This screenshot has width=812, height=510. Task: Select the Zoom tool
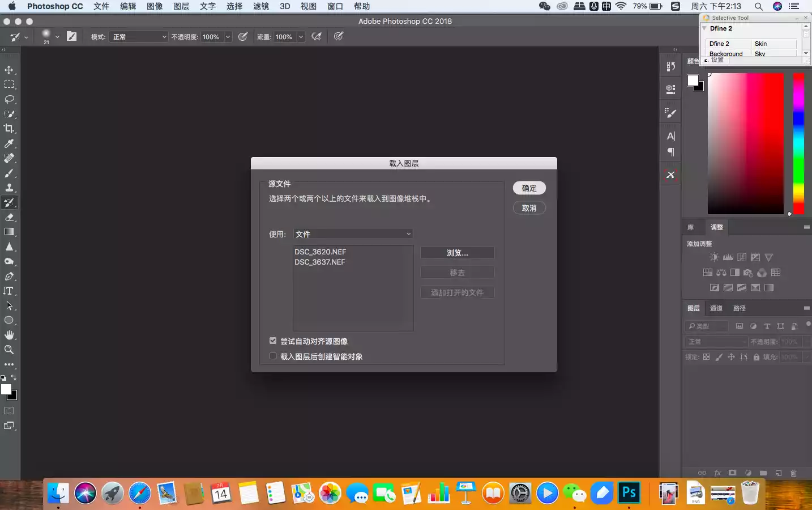pos(9,350)
